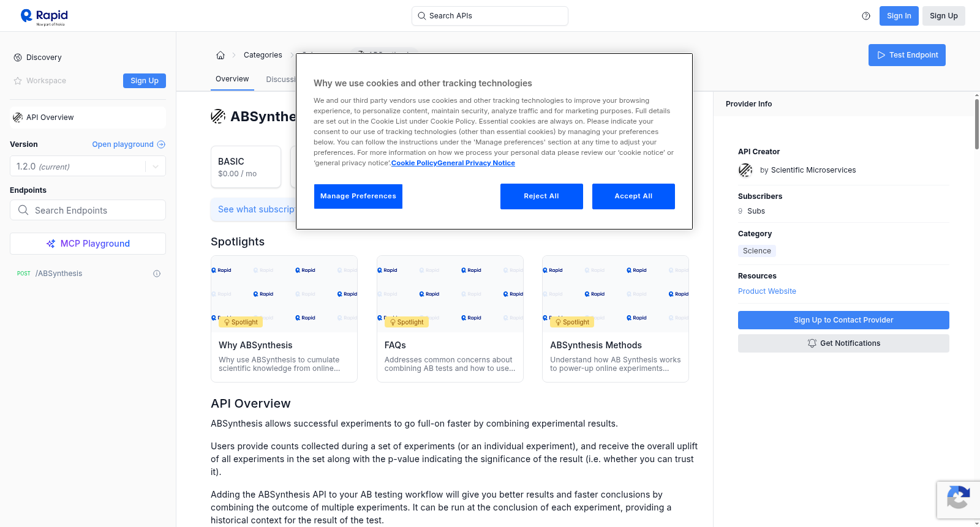Expand the version 1.2.0 dropdown
980x527 pixels.
pyautogui.click(x=156, y=166)
